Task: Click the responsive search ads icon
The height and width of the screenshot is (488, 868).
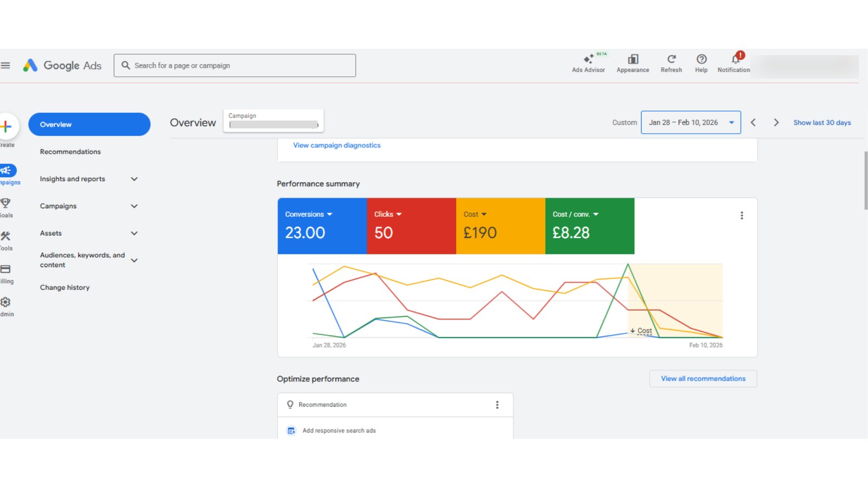Action: (x=291, y=431)
